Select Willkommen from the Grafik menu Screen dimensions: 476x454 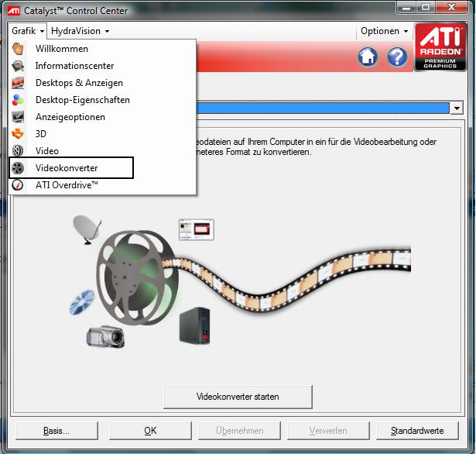[x=103, y=49]
